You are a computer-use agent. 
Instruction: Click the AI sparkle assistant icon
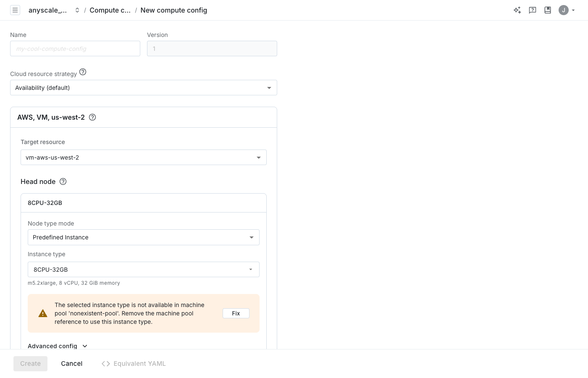click(517, 10)
